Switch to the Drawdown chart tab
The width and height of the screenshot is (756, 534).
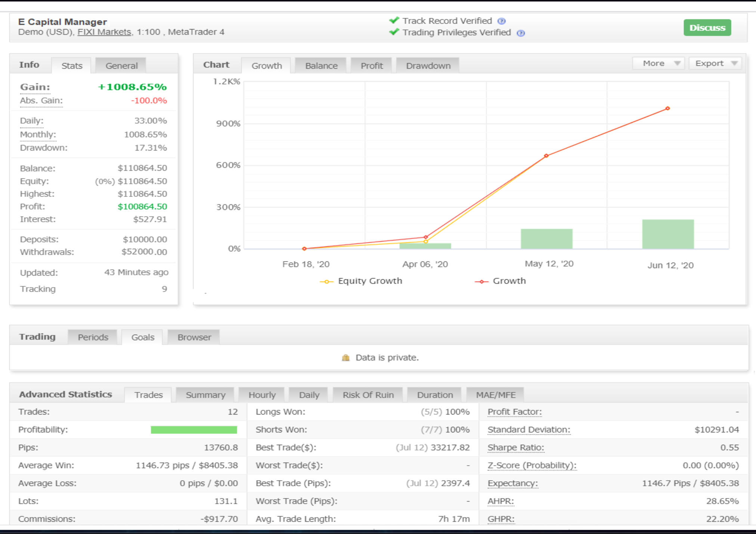[428, 66]
